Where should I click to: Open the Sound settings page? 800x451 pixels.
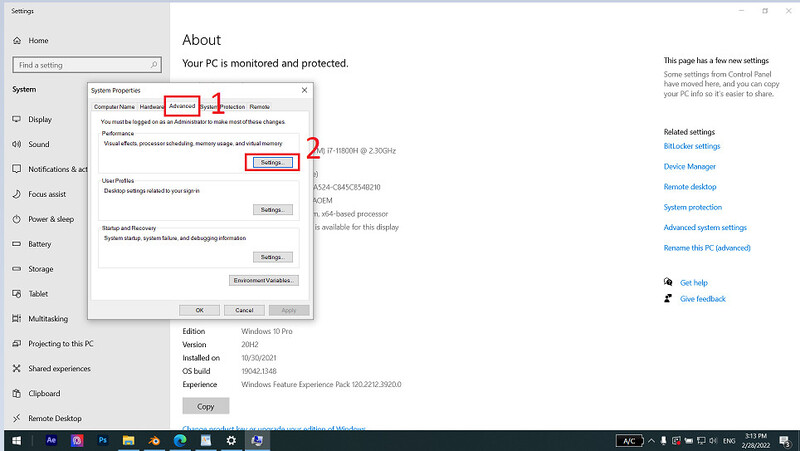click(x=31, y=144)
